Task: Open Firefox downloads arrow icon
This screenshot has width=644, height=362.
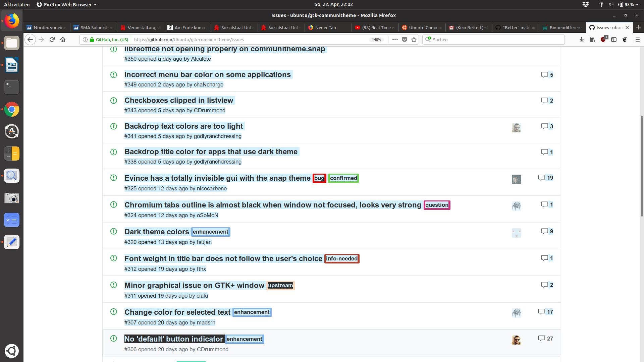Action: (x=582, y=40)
